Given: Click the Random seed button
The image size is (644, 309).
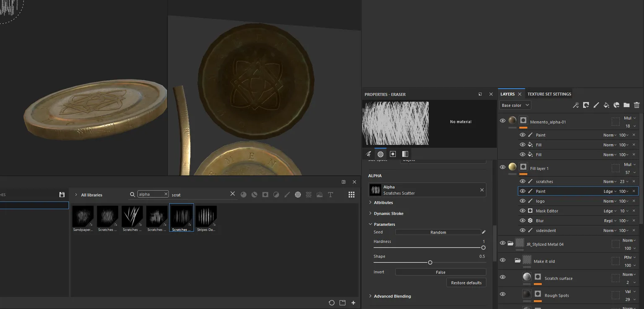Looking at the screenshot, I should coord(438,232).
